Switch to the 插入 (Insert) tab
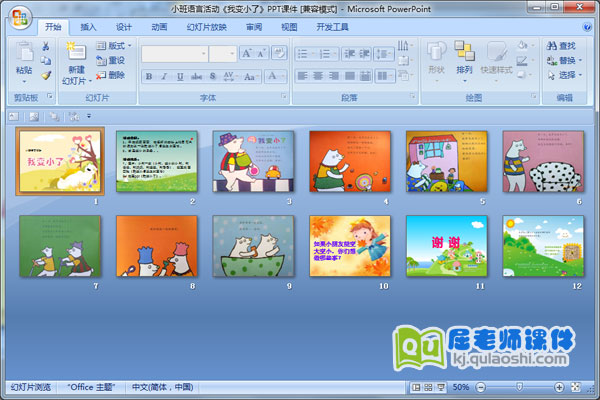This screenshot has width=600, height=400. (x=89, y=27)
